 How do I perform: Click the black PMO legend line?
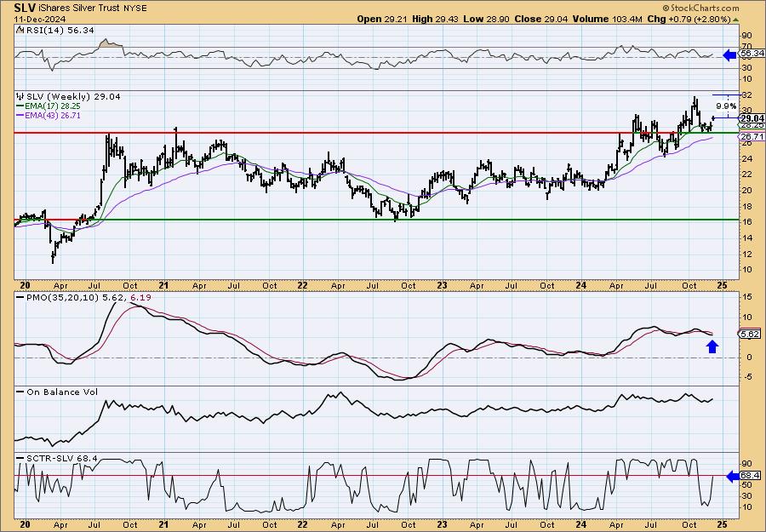click(20, 298)
